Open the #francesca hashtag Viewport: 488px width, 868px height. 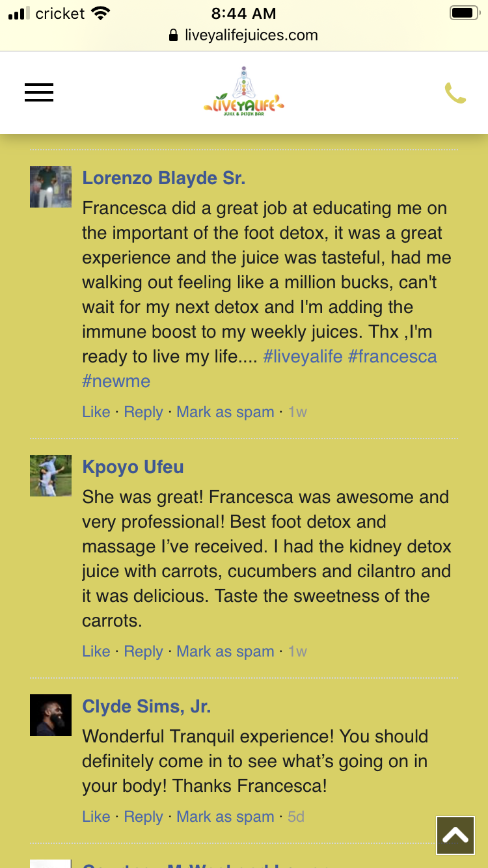pyautogui.click(x=392, y=357)
